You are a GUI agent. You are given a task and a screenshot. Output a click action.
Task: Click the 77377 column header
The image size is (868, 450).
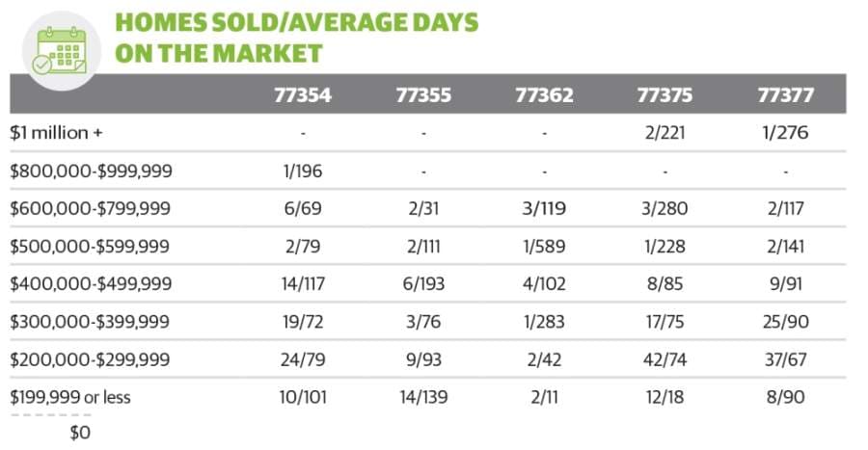point(785,95)
